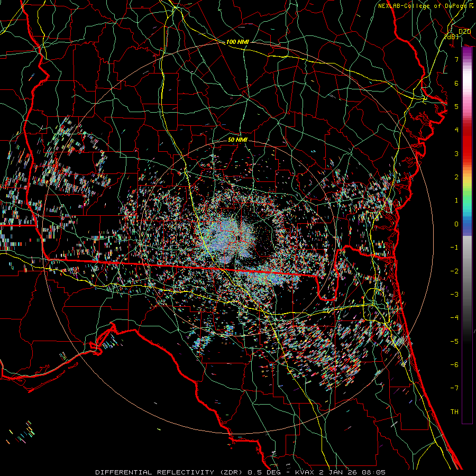Click the 50 NMI range ring label
Screen dimensions: 476x476
tap(237, 140)
